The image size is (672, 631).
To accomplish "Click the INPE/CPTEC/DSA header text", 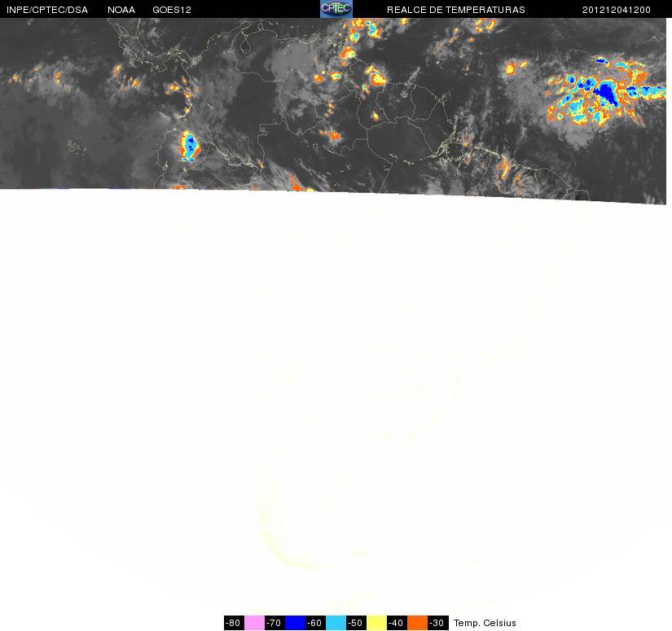I will [x=47, y=10].
